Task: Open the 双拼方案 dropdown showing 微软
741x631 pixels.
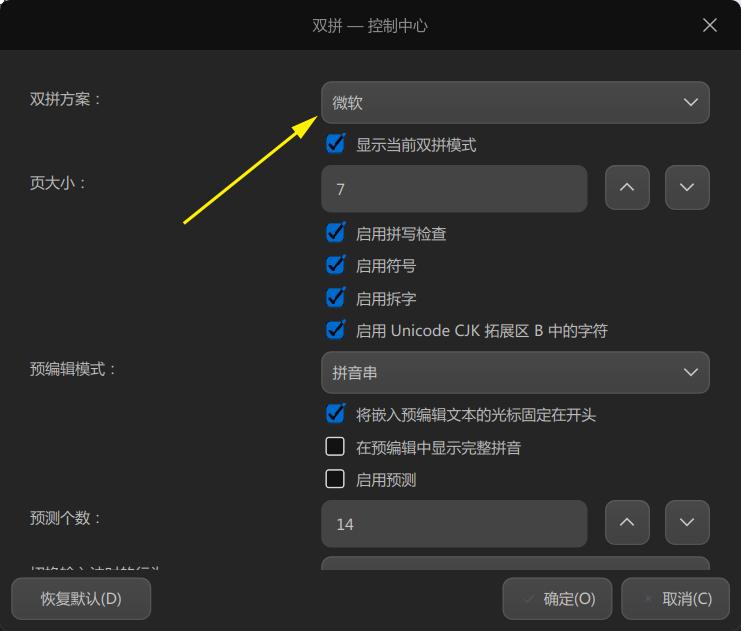Action: 515,103
